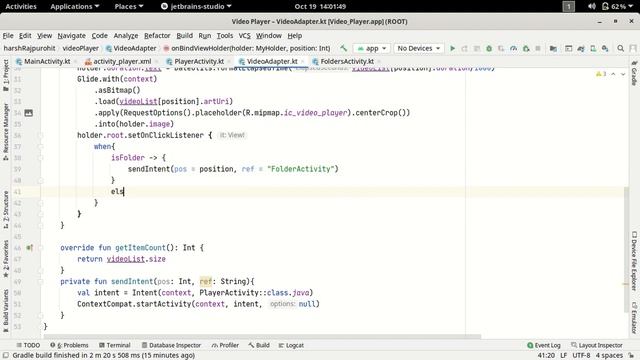
Task: Click override gutter icon beside getItemCount
Action: [29, 248]
